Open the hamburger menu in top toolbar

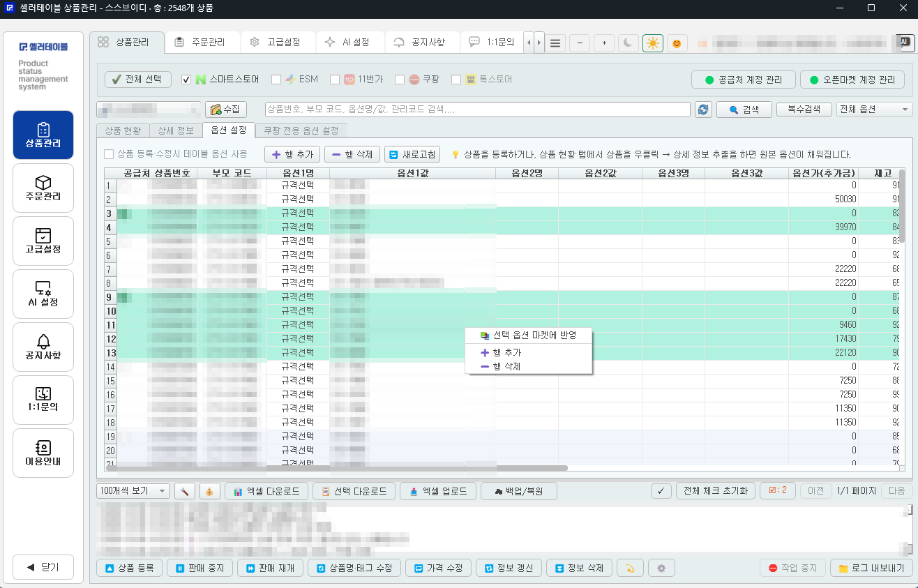(x=555, y=43)
